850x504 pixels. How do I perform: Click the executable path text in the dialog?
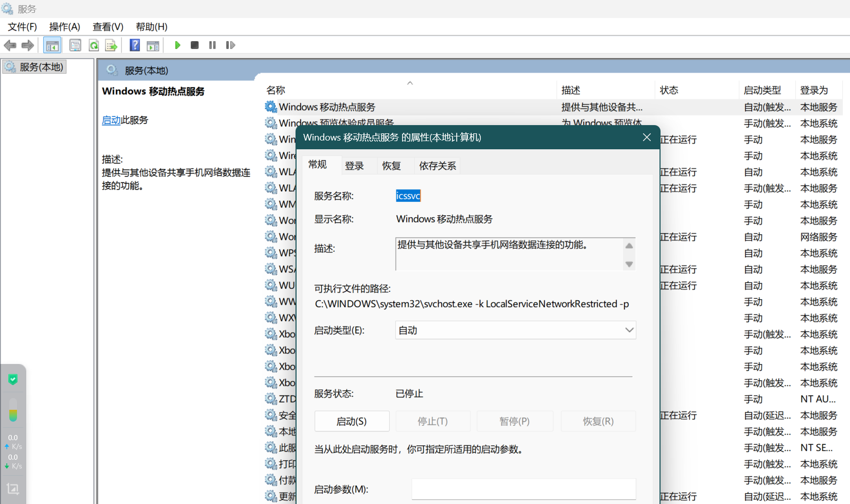(472, 304)
